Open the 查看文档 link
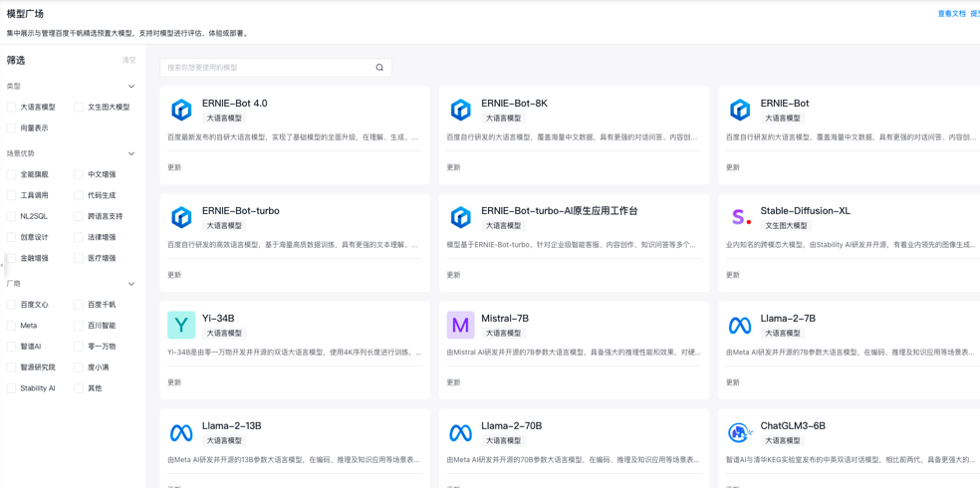The width and height of the screenshot is (980, 488). tap(951, 14)
